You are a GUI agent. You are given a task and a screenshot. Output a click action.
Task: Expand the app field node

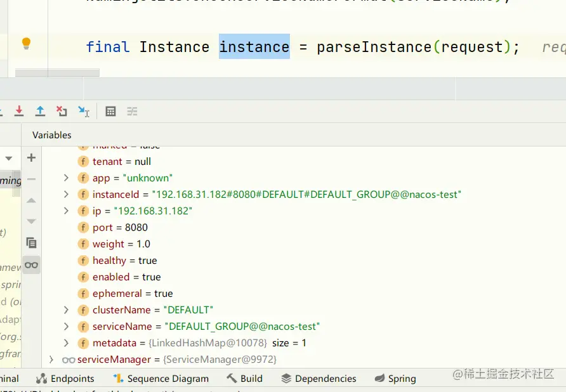pyautogui.click(x=66, y=178)
